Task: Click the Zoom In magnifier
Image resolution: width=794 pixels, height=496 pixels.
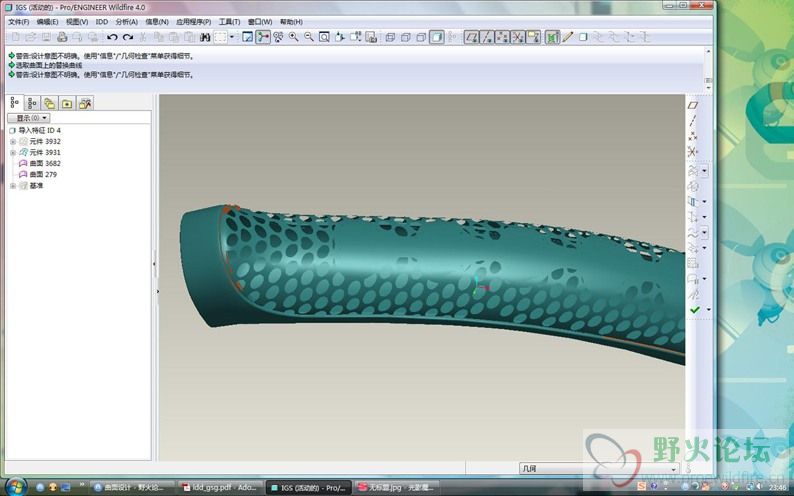Action: point(293,37)
